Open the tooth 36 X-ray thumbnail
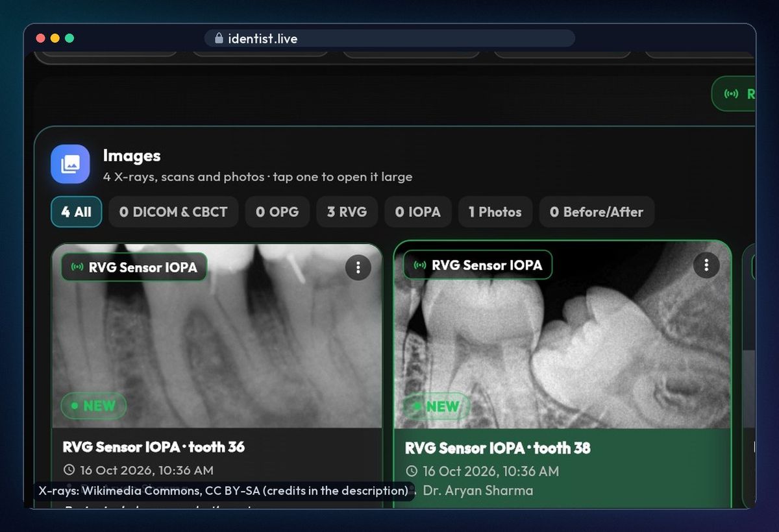Viewport: 779px width, 532px height. [217, 336]
